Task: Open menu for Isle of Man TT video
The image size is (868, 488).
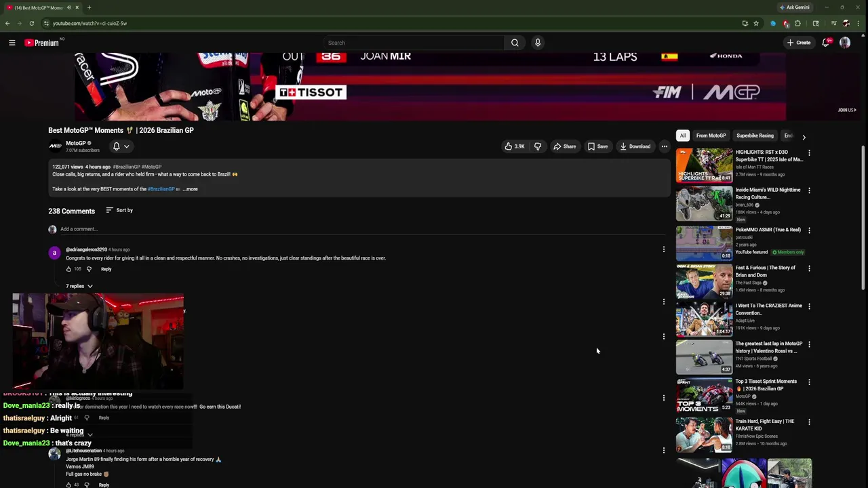Action: [809, 153]
